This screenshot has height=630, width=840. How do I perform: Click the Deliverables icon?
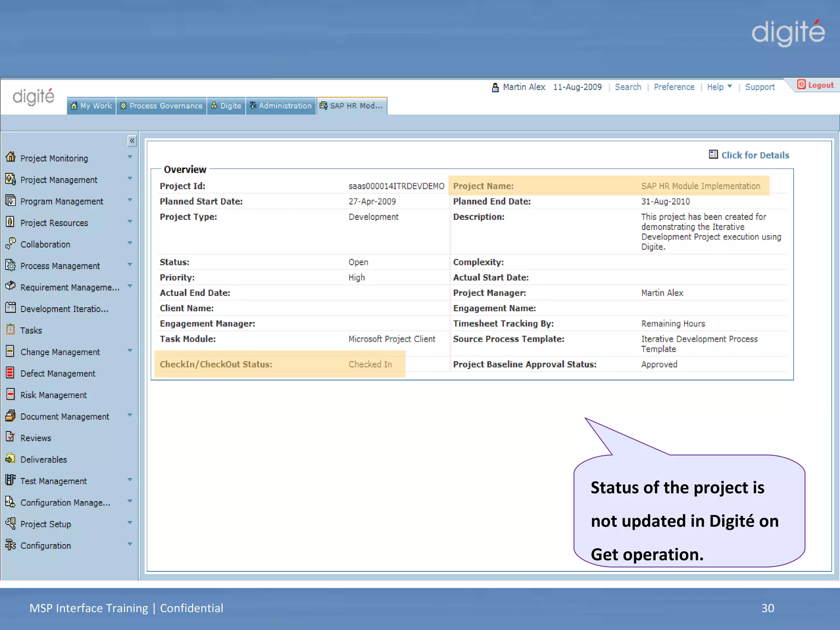coord(11,458)
